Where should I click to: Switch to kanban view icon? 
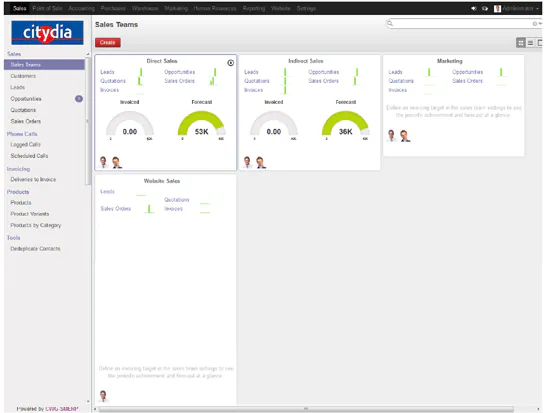[x=521, y=43]
